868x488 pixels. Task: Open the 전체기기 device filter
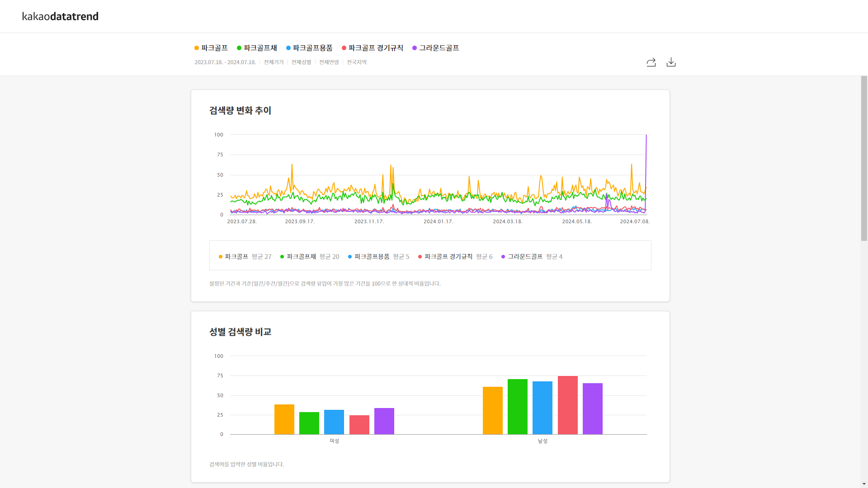(x=274, y=62)
